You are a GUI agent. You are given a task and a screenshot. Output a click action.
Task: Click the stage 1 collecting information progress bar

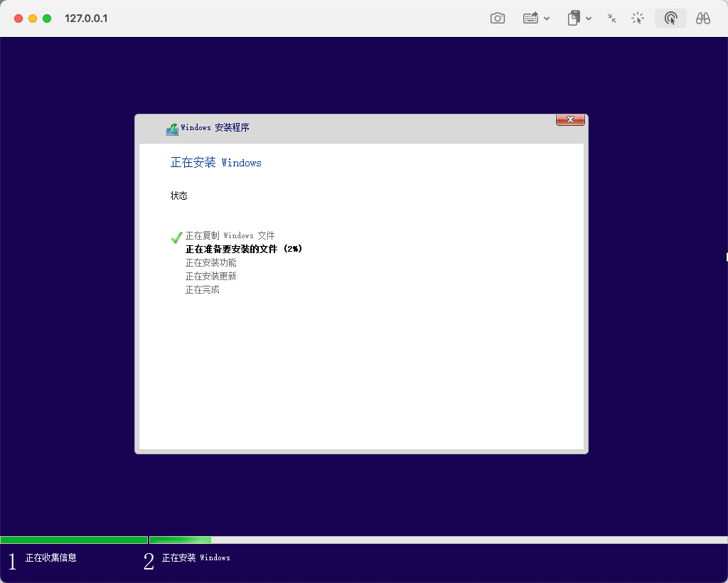[x=74, y=540]
